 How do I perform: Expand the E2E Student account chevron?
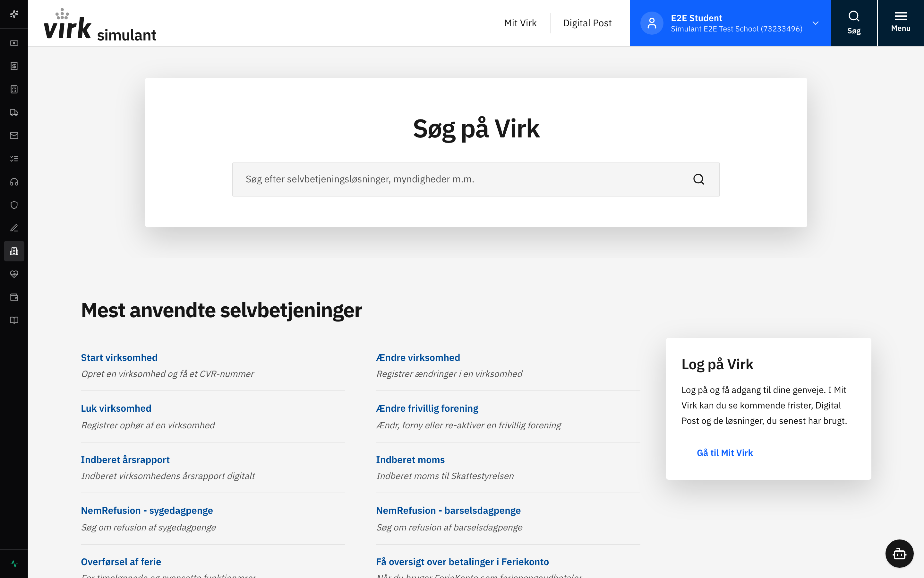(816, 23)
